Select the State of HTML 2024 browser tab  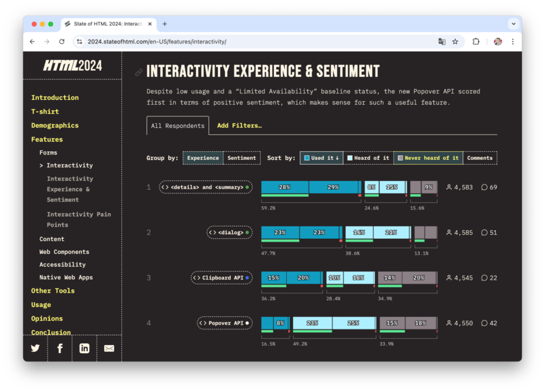(x=109, y=24)
